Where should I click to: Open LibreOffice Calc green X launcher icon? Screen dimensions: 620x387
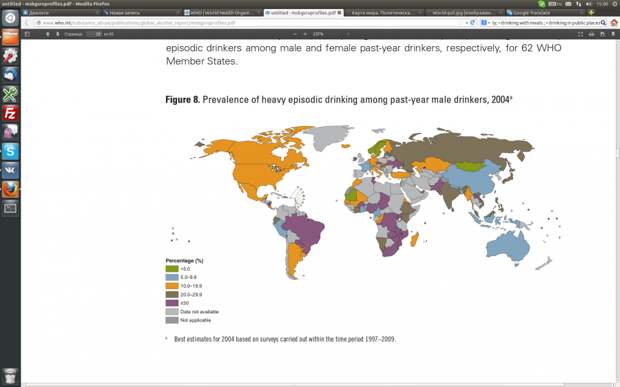point(10,94)
